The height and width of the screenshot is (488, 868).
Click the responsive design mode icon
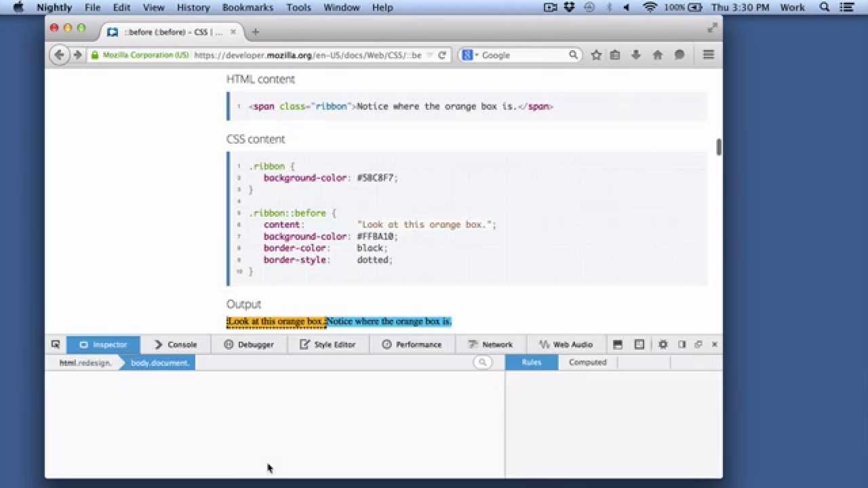pos(639,344)
